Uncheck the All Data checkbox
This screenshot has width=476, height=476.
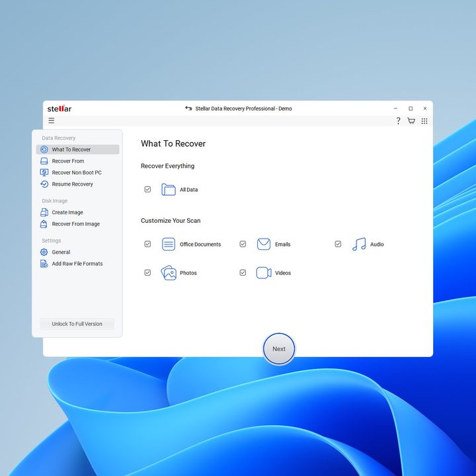coord(147,190)
